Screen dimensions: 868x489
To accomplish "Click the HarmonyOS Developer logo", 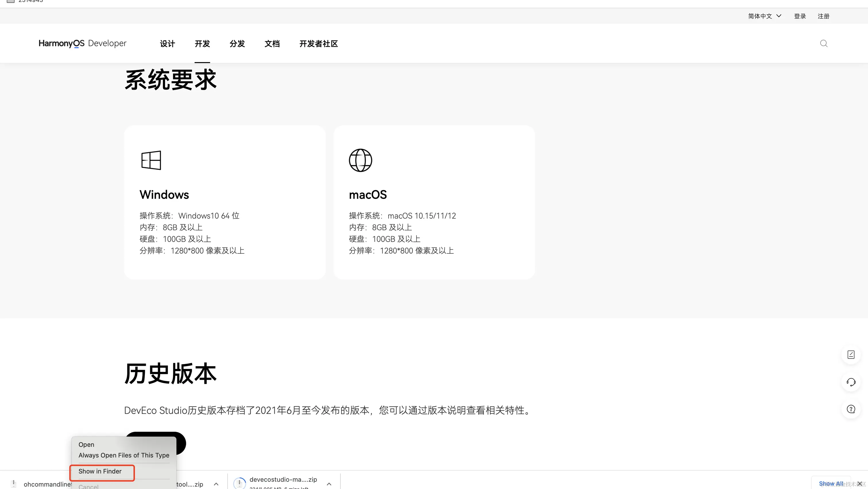I will pyautogui.click(x=82, y=43).
